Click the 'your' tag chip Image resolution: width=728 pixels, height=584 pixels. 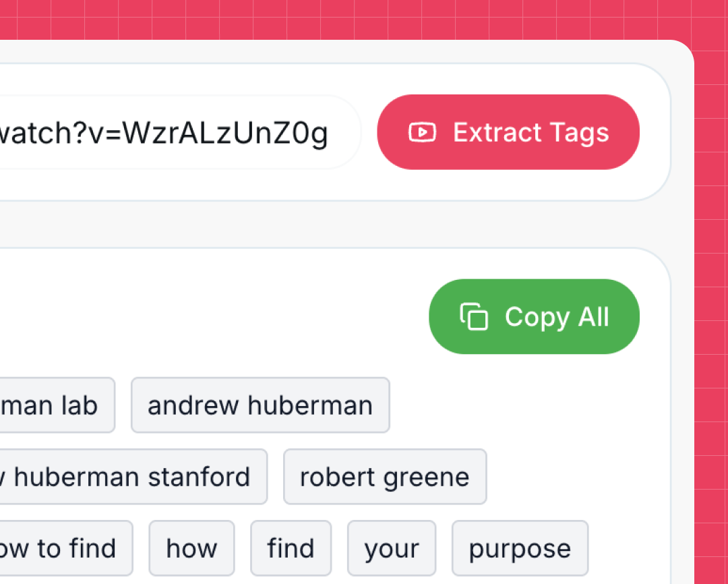pos(391,548)
